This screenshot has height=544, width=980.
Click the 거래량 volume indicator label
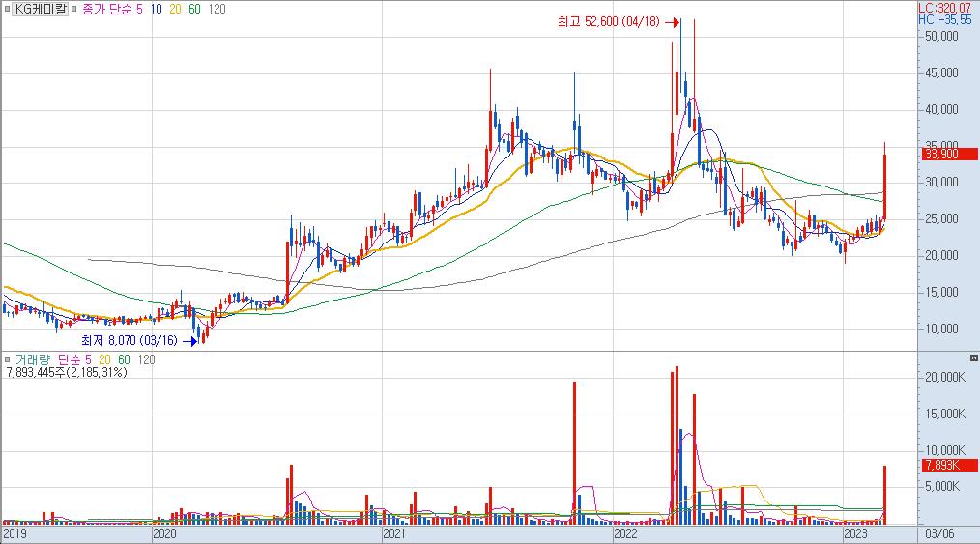(x=33, y=359)
